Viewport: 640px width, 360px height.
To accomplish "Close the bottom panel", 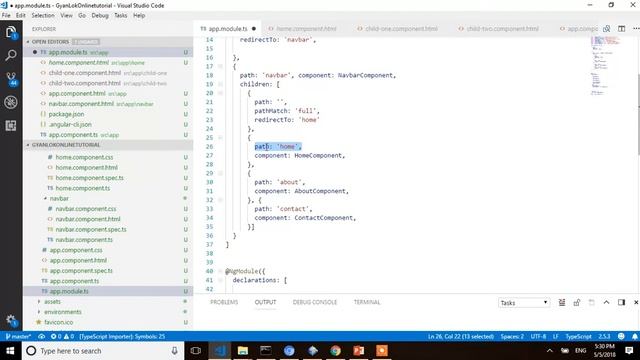I will 636,302.
